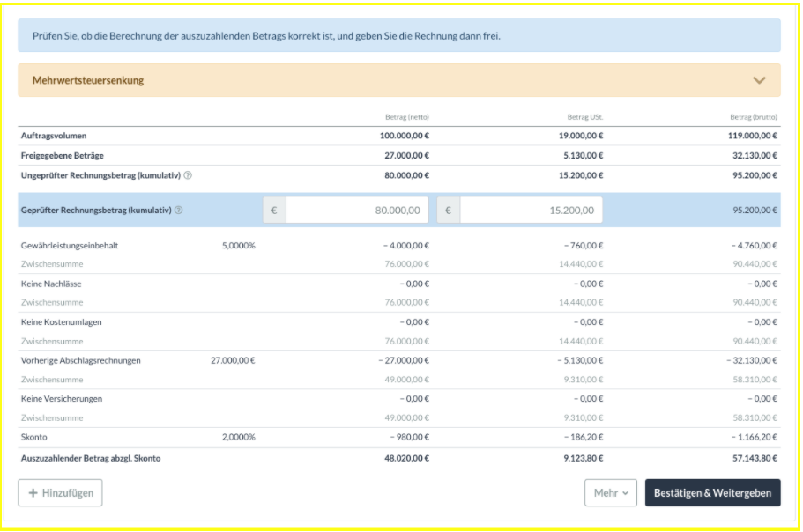
Task: Click the Keine Kostenumlagen row label
Action: [62, 322]
